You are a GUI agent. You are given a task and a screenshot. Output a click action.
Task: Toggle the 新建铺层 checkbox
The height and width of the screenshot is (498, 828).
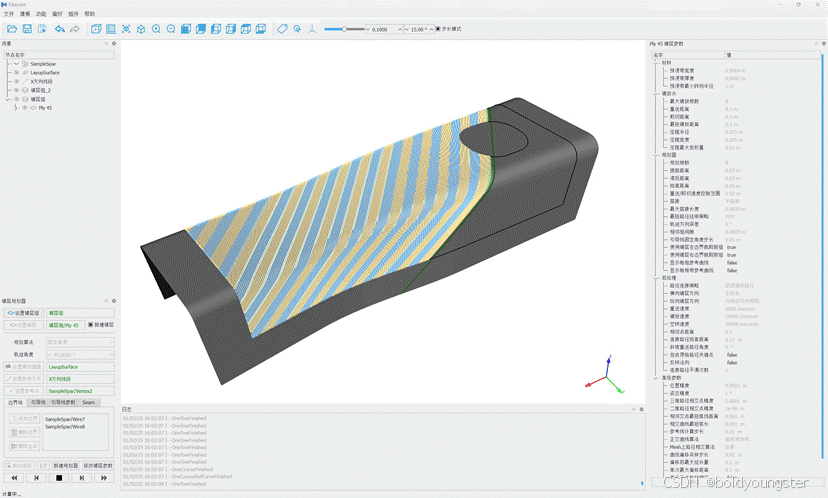[90, 325]
